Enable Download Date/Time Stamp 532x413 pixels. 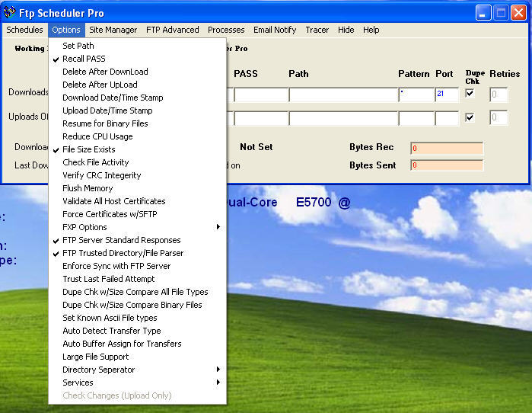pyautogui.click(x=138, y=98)
